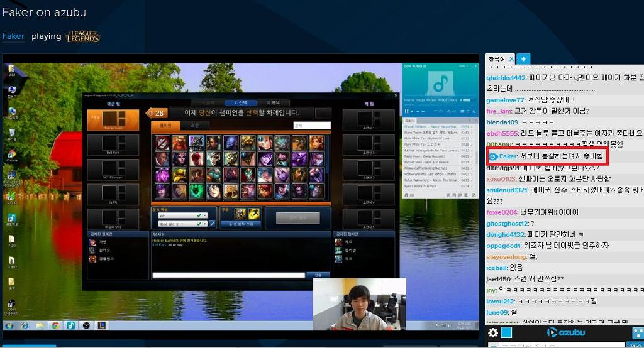Adjust the GOM Audio volume slider
The width and height of the screenshot is (644, 348).
click(x=466, y=100)
